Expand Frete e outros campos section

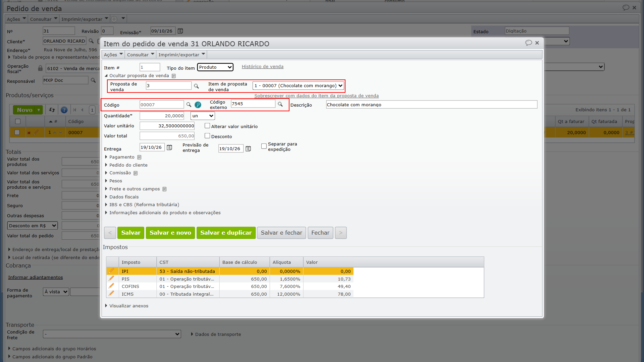(135, 189)
